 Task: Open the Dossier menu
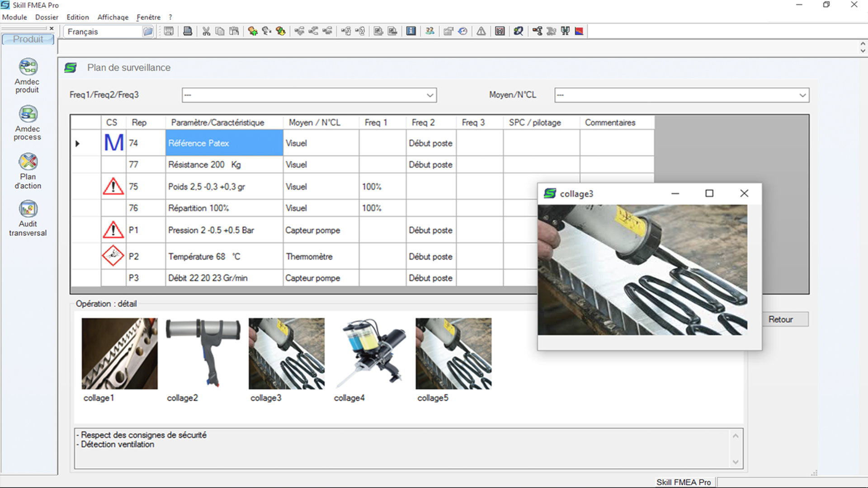(47, 17)
